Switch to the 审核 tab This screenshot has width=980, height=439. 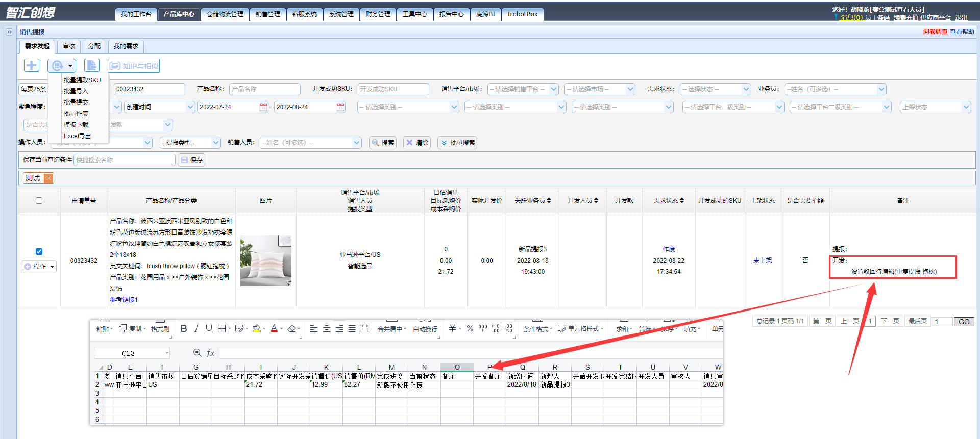click(69, 46)
